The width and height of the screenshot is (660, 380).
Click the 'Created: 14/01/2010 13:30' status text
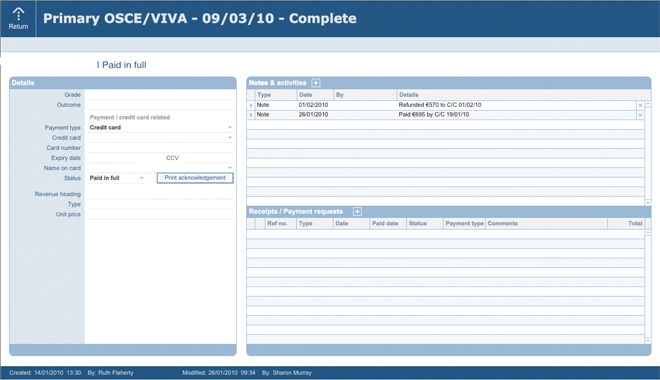tap(45, 373)
